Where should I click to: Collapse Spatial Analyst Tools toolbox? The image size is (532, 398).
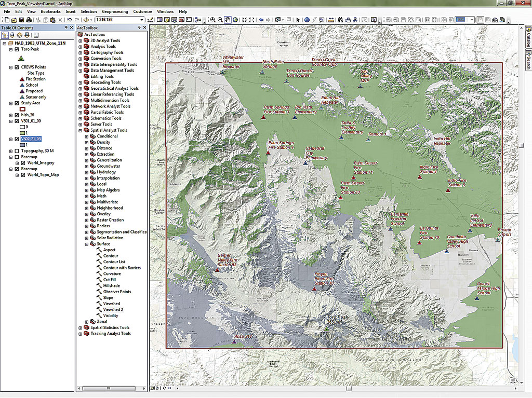point(81,131)
